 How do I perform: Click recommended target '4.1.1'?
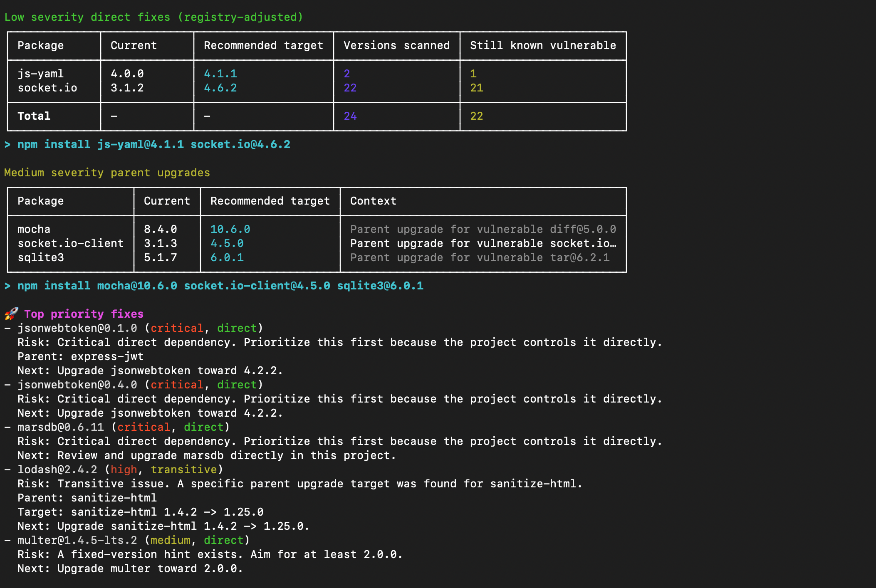220,74
